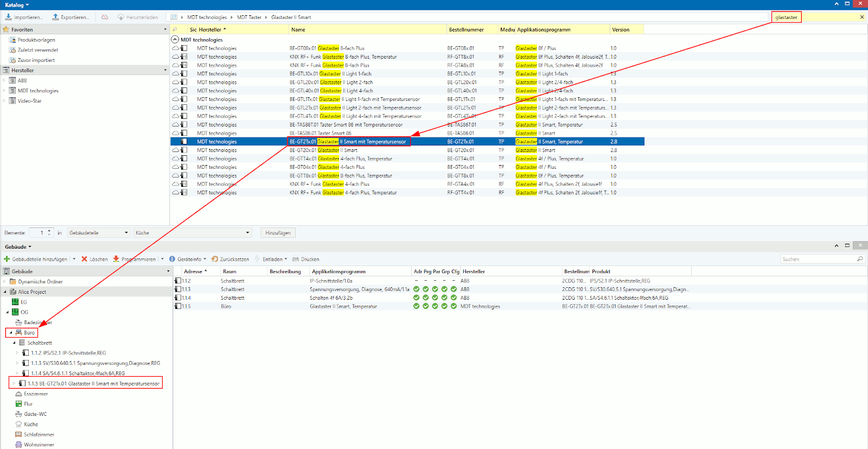Screen dimensions: 868x449
Task: Select row BE-TAS86.01 Taster Smart 86
Action: pos(407,133)
